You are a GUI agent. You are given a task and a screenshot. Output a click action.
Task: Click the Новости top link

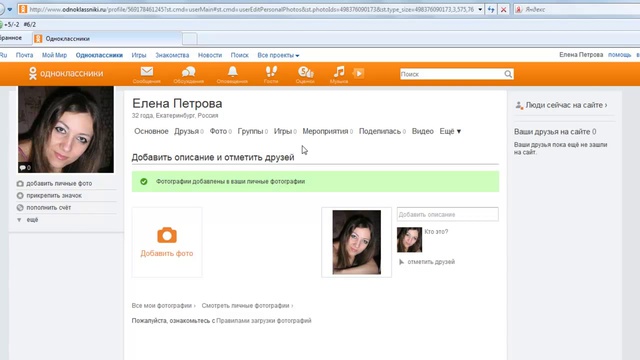click(210, 55)
